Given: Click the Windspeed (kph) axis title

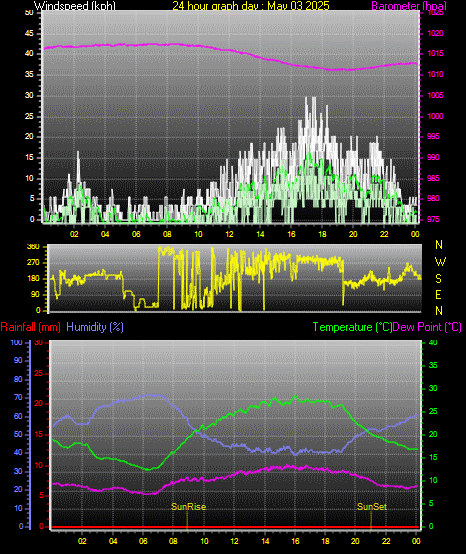Looking at the screenshot, I should tap(75, 6).
